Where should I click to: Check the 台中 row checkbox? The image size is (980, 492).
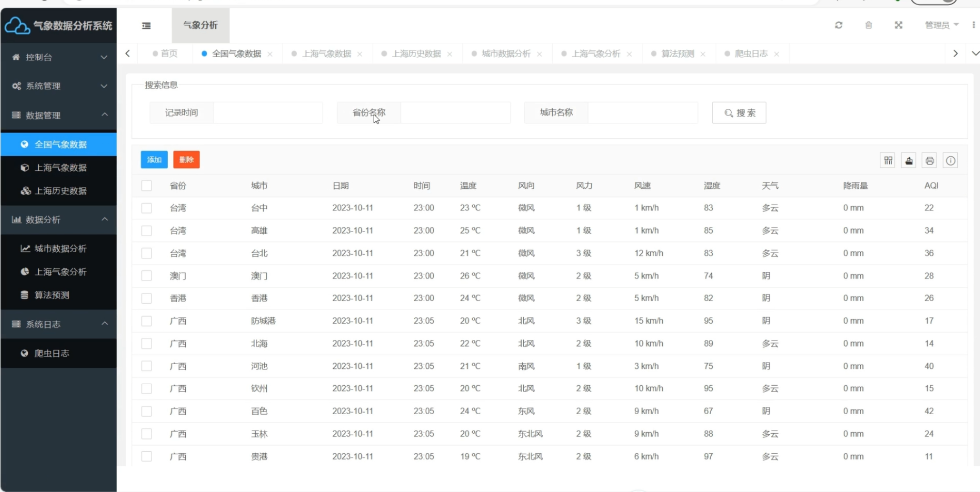pos(147,208)
